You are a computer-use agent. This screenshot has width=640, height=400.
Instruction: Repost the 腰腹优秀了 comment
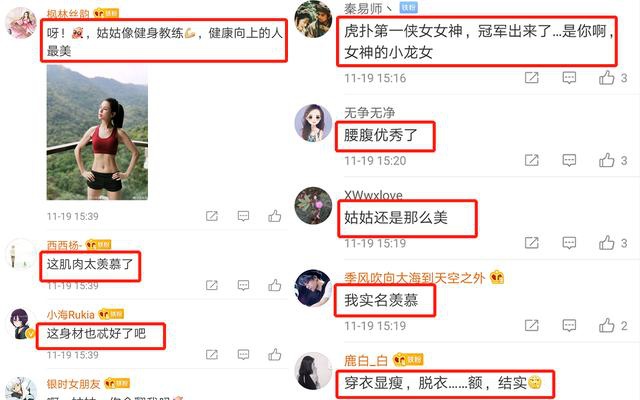coord(531,160)
